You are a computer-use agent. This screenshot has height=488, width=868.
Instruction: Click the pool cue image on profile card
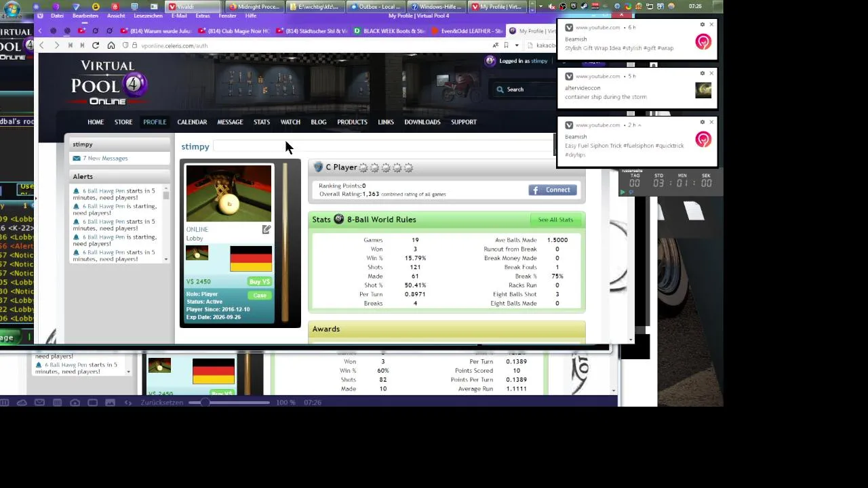[x=285, y=243]
